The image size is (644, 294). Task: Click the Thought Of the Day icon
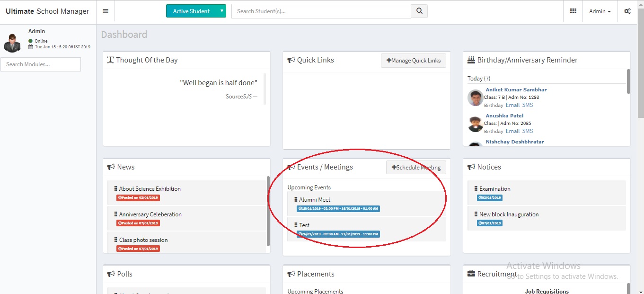pos(110,60)
